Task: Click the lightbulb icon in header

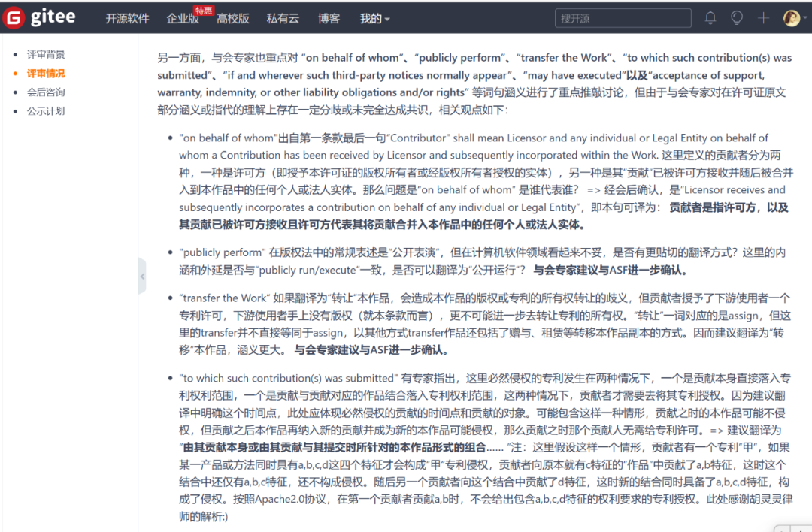Action: pyautogui.click(x=737, y=18)
